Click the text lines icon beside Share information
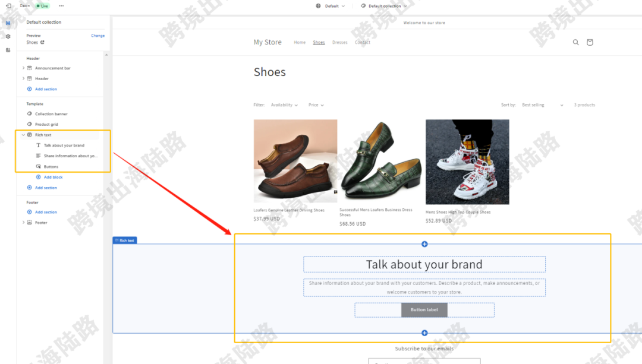This screenshot has height=364, width=642. [x=39, y=156]
